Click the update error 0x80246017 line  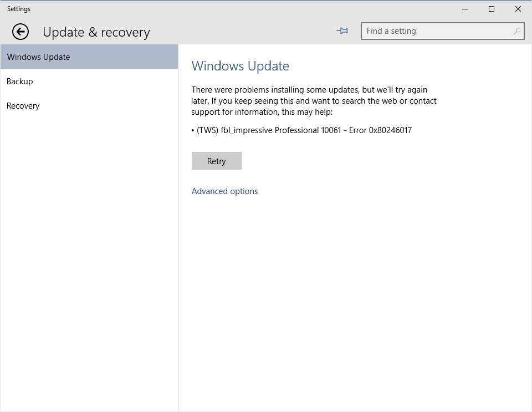301,130
